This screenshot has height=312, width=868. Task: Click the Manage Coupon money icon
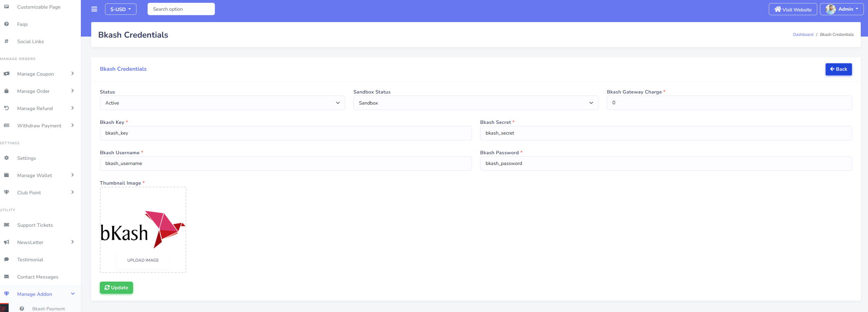coord(7,74)
